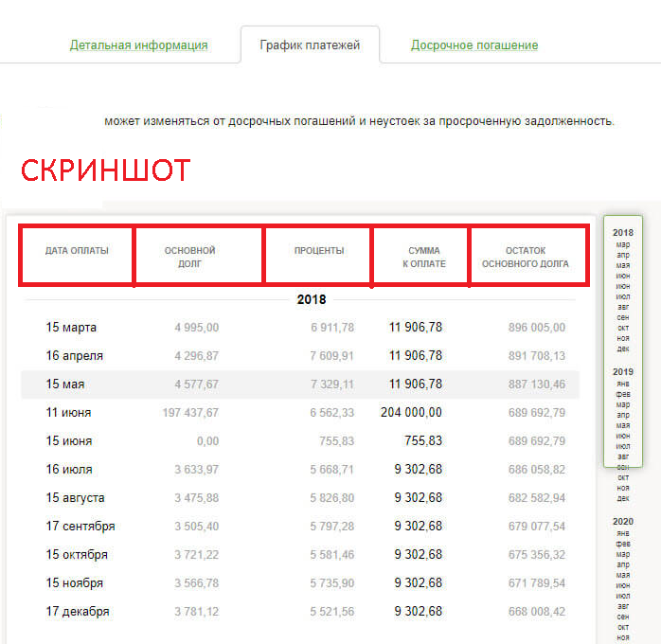The image size is (661, 644).
Task: Select янв under 2020 in navigator
Action: [622, 533]
